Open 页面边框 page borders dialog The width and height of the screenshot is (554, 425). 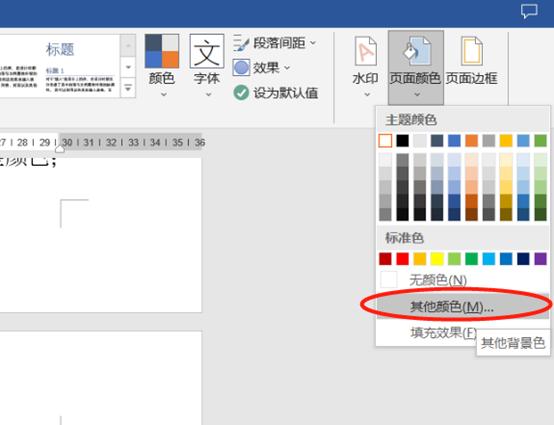(x=472, y=61)
